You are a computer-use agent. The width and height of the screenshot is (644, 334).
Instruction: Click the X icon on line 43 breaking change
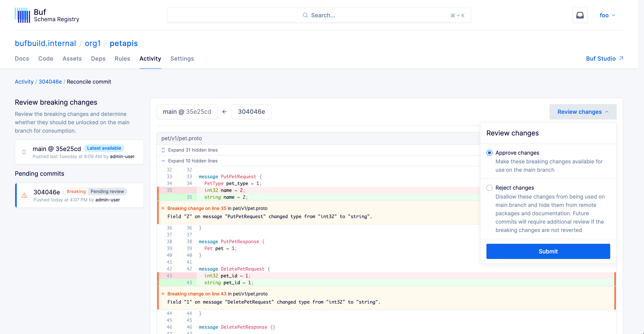pyautogui.click(x=163, y=294)
